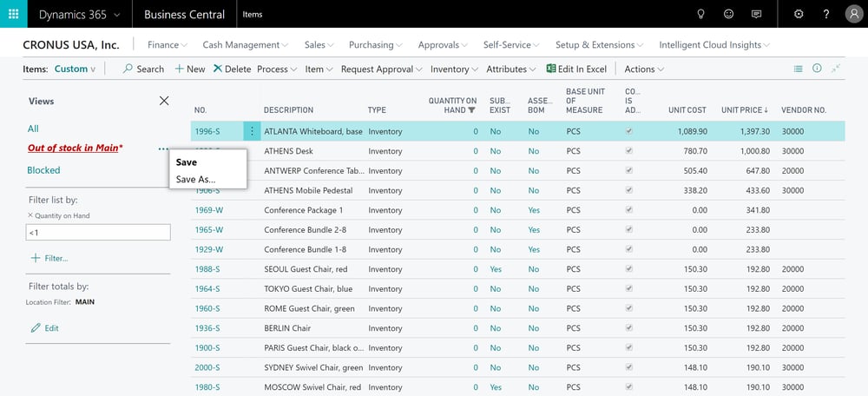Expand the Finance menu

coord(168,45)
